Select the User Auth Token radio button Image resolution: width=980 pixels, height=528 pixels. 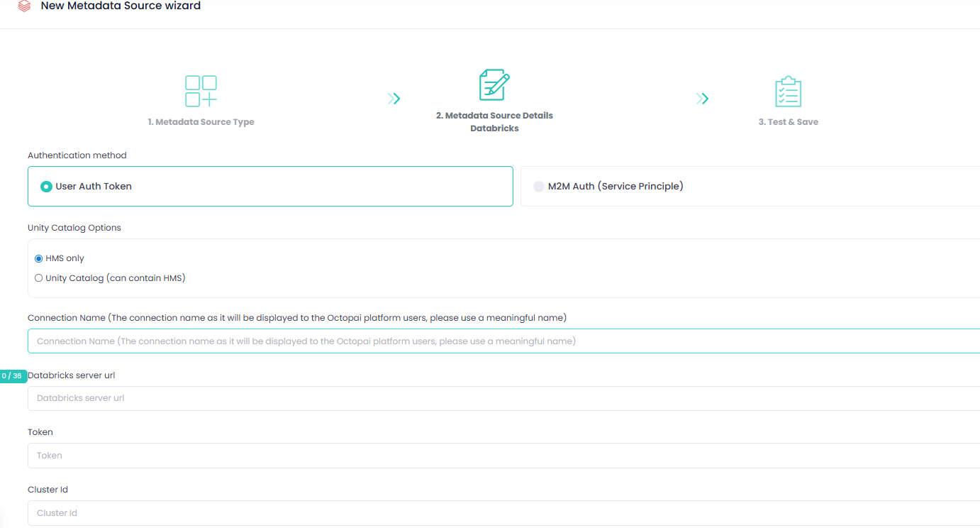coord(46,186)
